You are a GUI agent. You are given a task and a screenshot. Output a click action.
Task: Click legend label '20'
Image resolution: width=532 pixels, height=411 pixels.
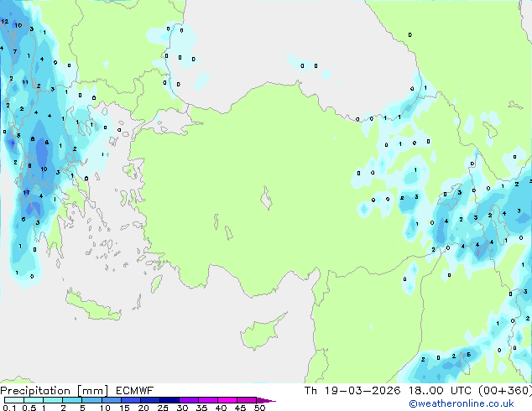click(143, 408)
